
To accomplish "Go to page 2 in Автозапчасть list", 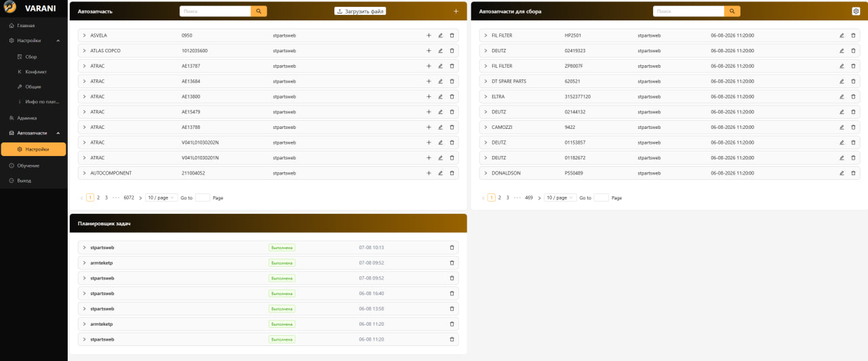I will click(98, 197).
